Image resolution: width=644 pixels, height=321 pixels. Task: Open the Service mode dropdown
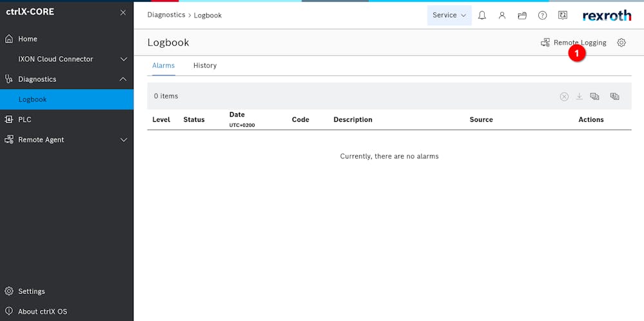(x=449, y=15)
